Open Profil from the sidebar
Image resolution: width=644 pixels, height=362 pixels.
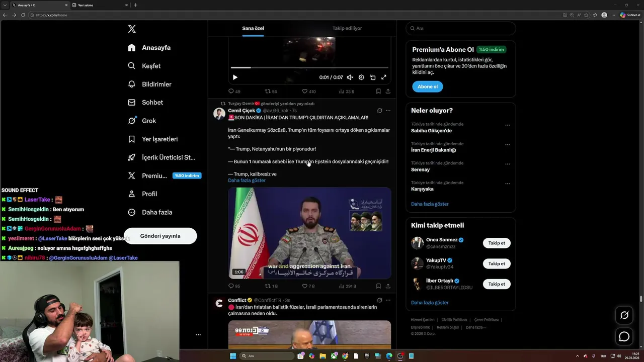point(143,194)
